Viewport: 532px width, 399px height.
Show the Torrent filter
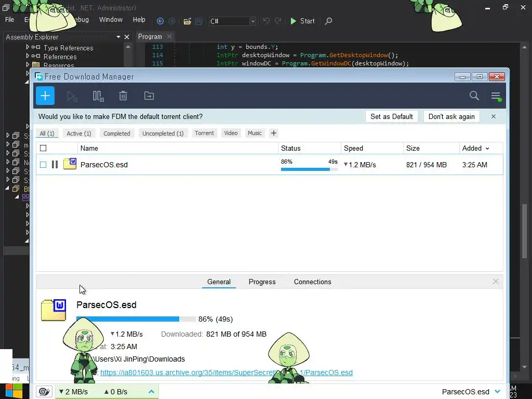click(204, 133)
